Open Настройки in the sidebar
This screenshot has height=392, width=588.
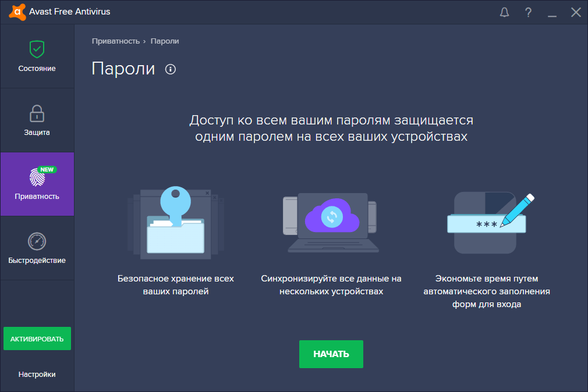point(37,375)
